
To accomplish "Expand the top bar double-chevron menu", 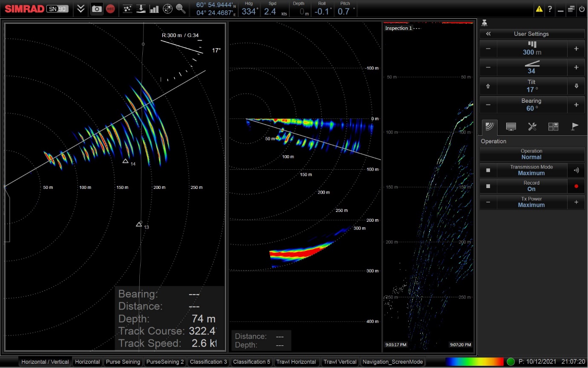I will pos(81,9).
